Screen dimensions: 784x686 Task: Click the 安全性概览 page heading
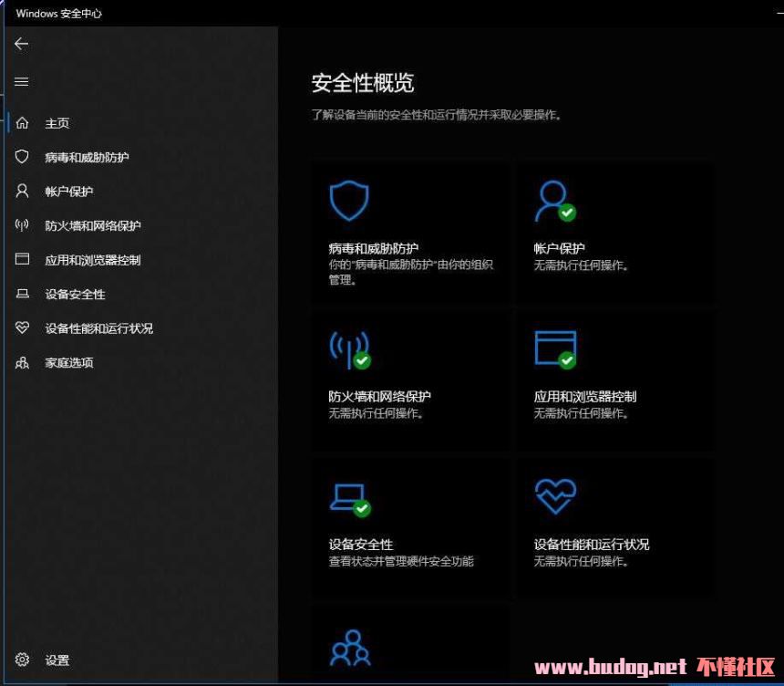tap(363, 83)
